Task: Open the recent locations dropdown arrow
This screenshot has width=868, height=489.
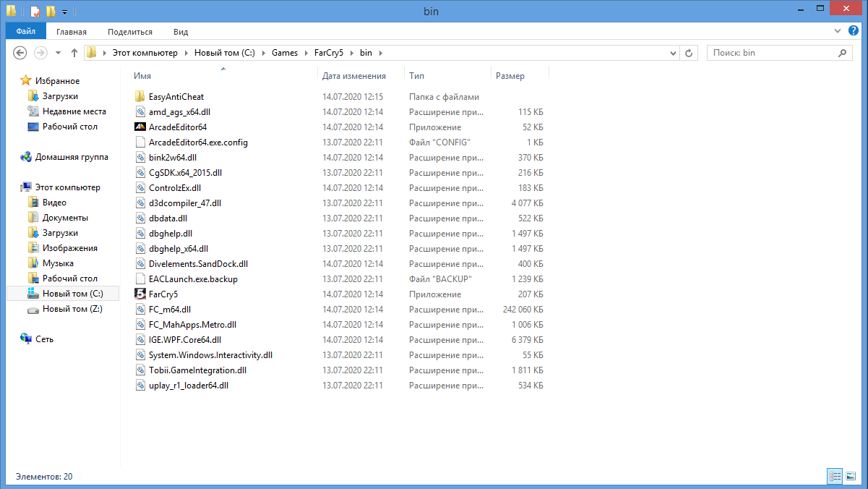Action: click(58, 53)
